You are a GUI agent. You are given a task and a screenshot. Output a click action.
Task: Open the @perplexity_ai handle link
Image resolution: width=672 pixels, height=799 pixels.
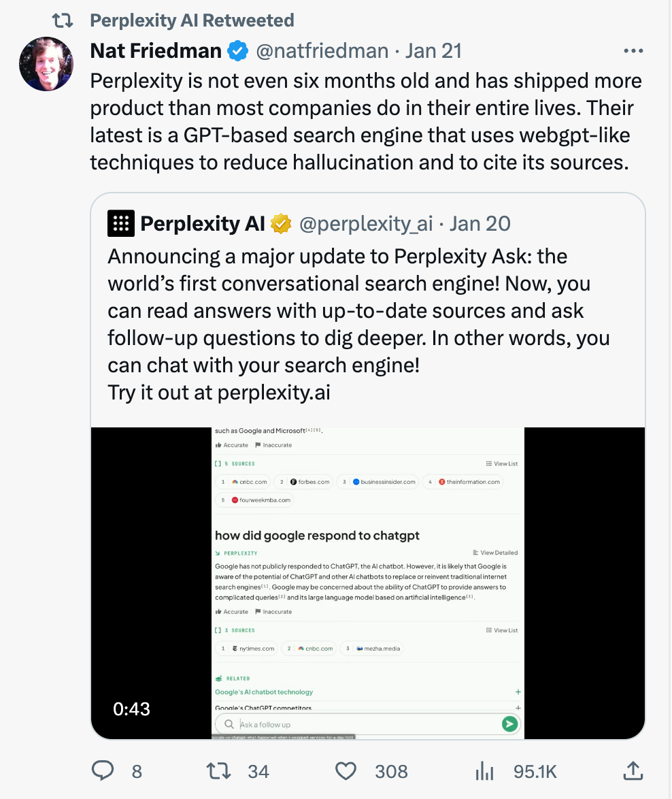pyautogui.click(x=366, y=224)
